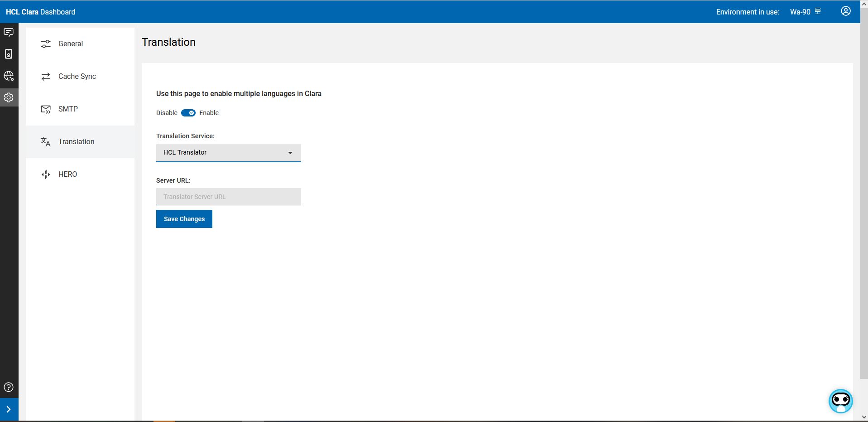Click the Wa-90 environment name
This screenshot has height=422, width=868.
[x=800, y=12]
